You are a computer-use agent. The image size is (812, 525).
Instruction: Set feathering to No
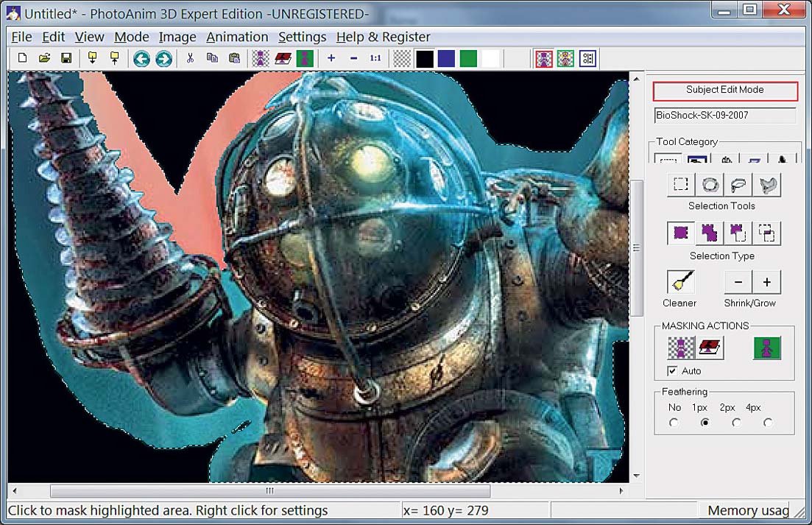pos(674,423)
